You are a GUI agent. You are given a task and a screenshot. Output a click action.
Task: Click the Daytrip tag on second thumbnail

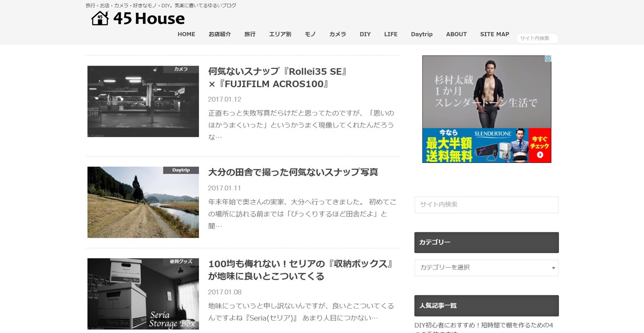181,170
